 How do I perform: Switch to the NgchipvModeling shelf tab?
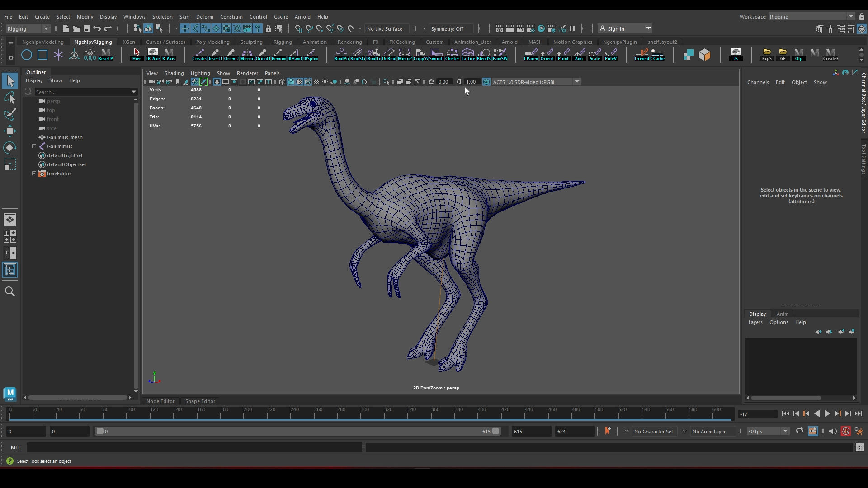[x=43, y=42]
